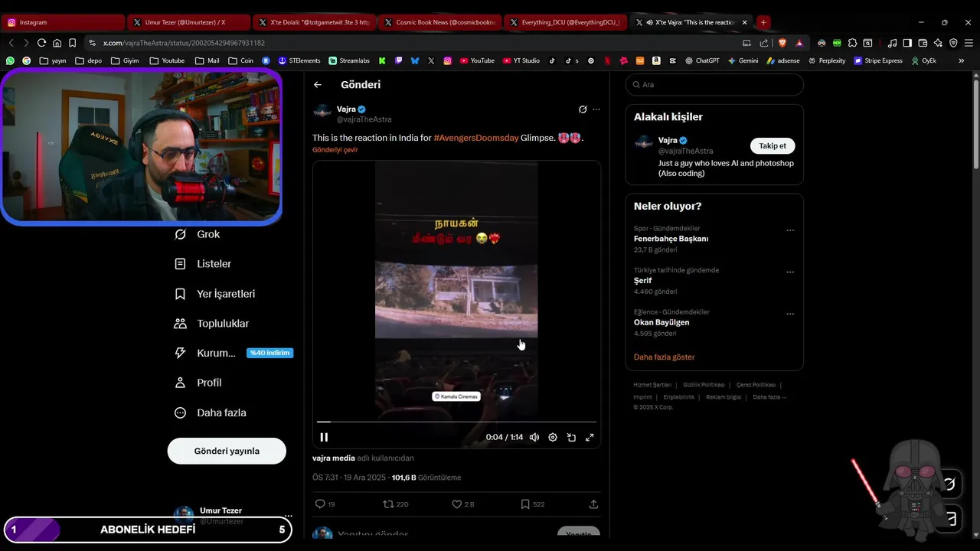Open Hizmet Şartları footer link

point(652,385)
